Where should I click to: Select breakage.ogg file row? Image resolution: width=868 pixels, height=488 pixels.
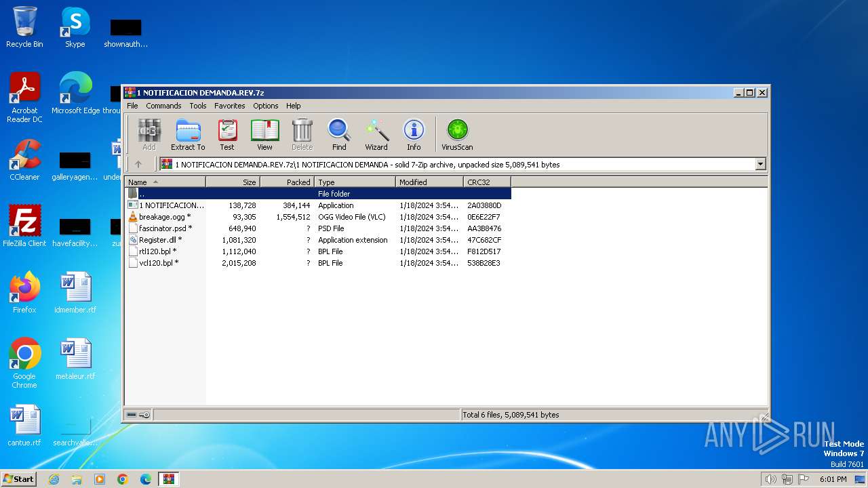pos(318,217)
